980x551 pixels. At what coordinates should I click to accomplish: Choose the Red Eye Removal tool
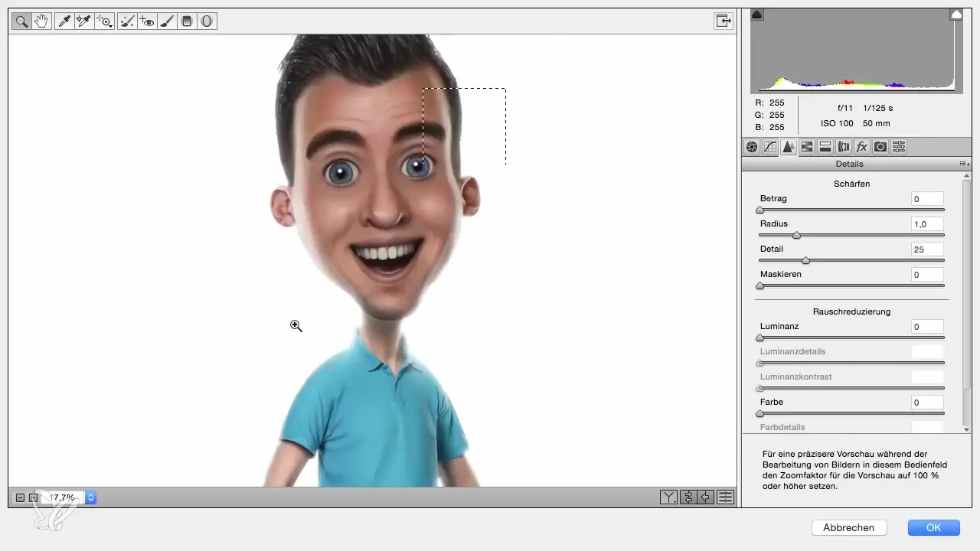click(x=147, y=21)
